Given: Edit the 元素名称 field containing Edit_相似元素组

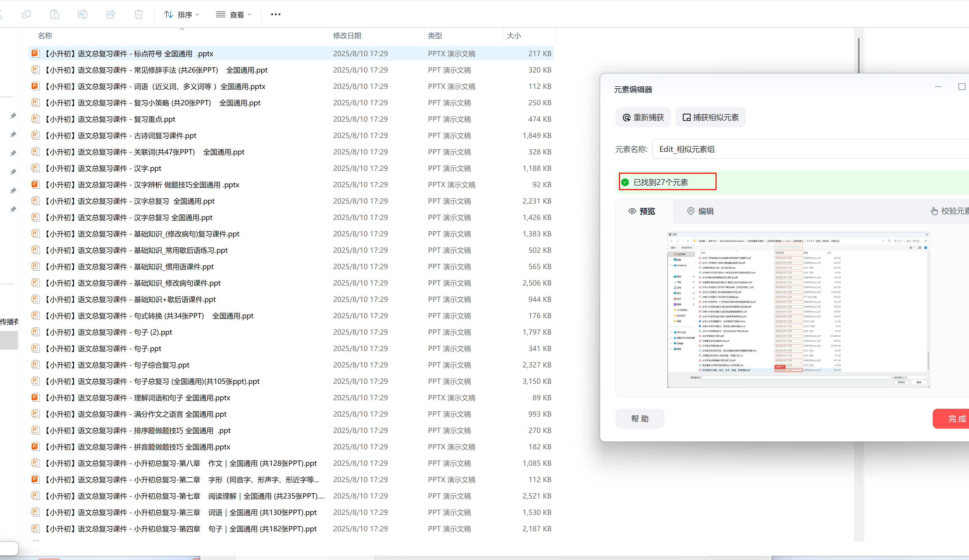Looking at the screenshot, I should 811,149.
